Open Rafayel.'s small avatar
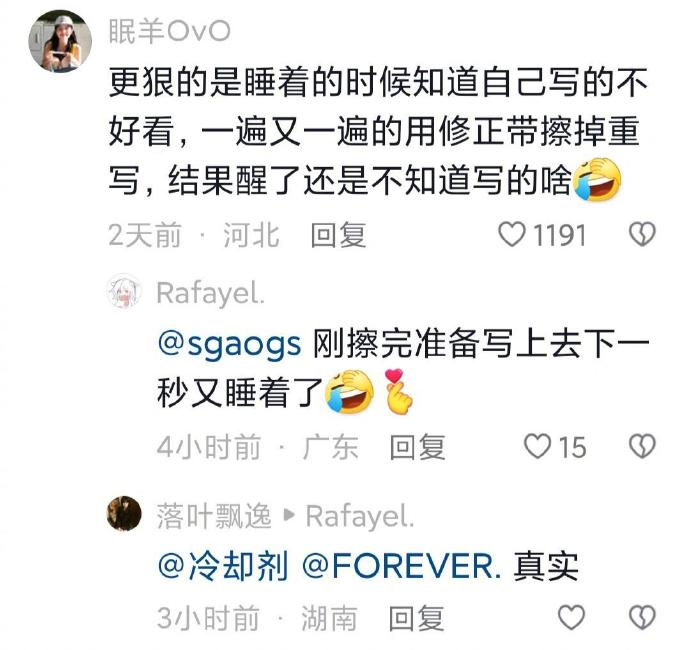Image resolution: width=690 pixels, height=650 pixels. [125, 291]
